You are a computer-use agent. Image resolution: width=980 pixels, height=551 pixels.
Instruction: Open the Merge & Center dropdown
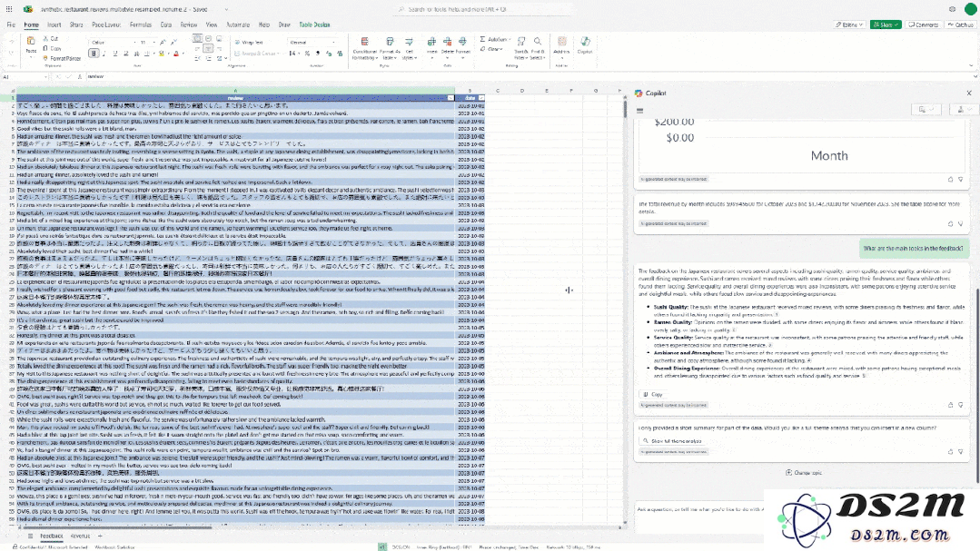tap(278, 54)
